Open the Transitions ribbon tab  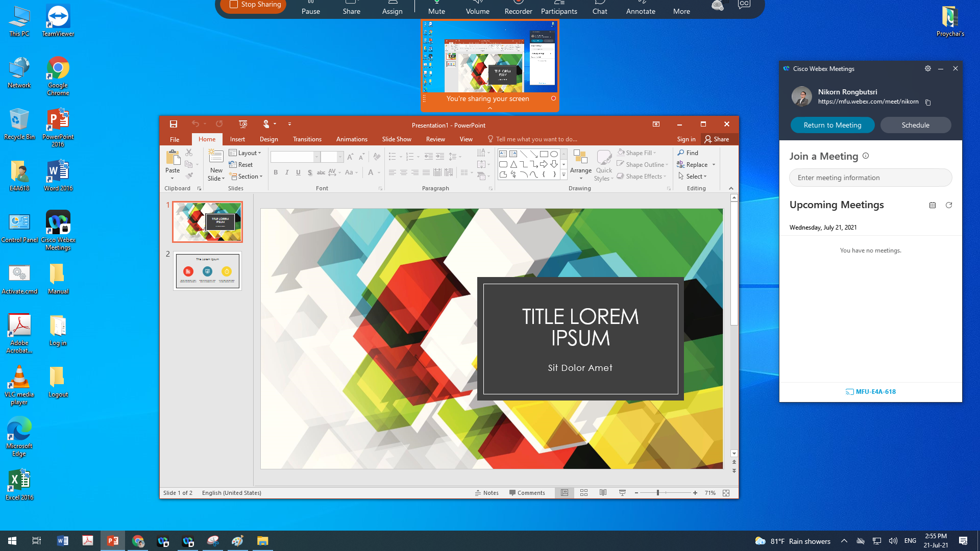(307, 139)
